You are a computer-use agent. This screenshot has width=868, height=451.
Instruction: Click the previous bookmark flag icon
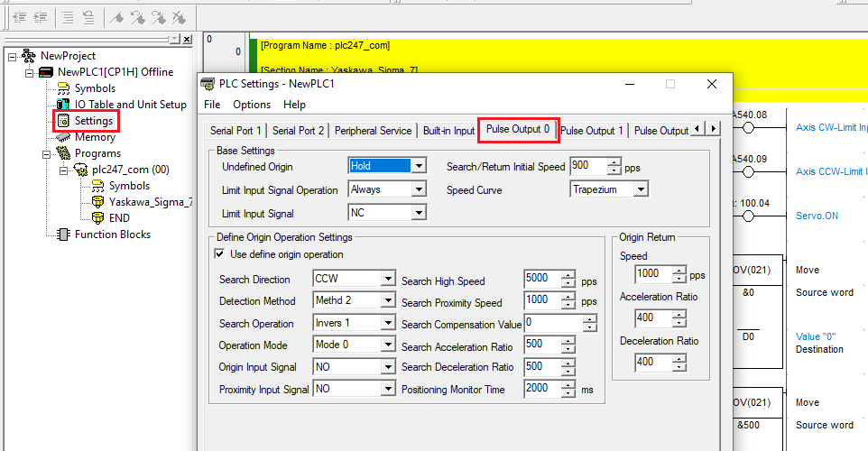coord(138,18)
